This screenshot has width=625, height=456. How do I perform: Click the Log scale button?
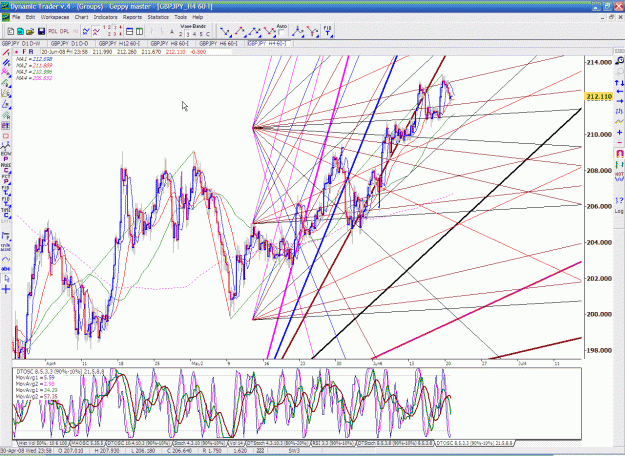click(619, 211)
